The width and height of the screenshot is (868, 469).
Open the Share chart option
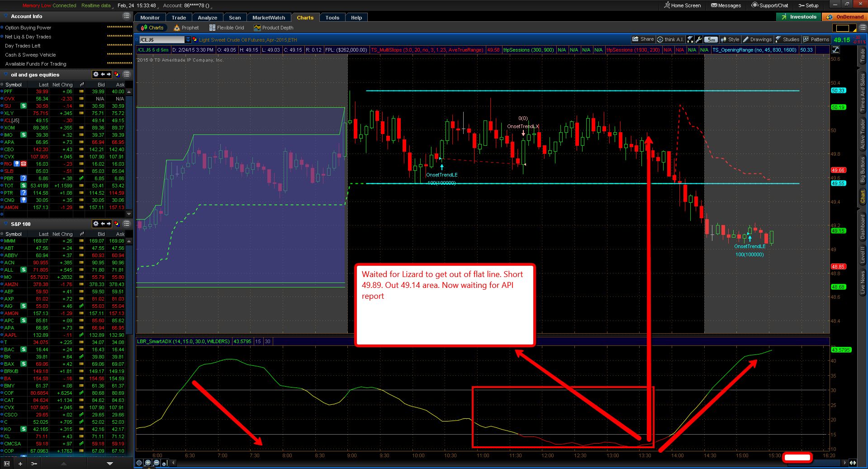click(x=643, y=39)
